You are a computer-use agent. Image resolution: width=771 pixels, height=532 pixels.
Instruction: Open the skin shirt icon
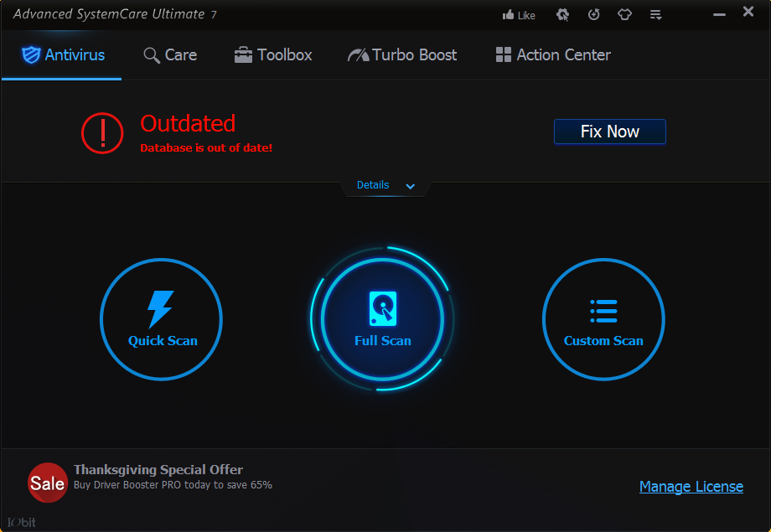tap(624, 15)
